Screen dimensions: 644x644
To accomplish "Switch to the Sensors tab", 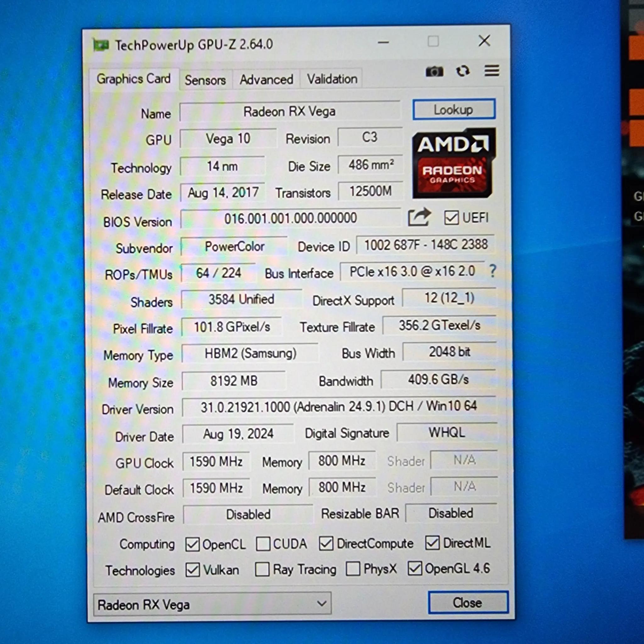I will pos(205,79).
